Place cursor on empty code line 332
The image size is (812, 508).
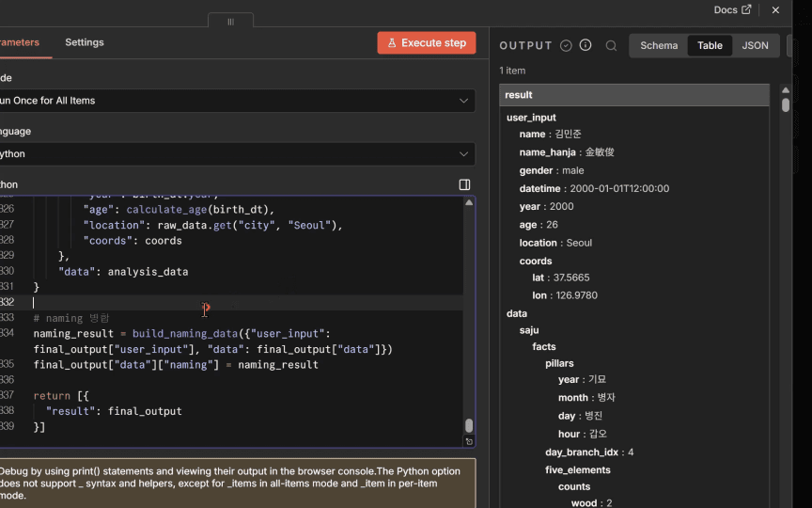(113, 303)
